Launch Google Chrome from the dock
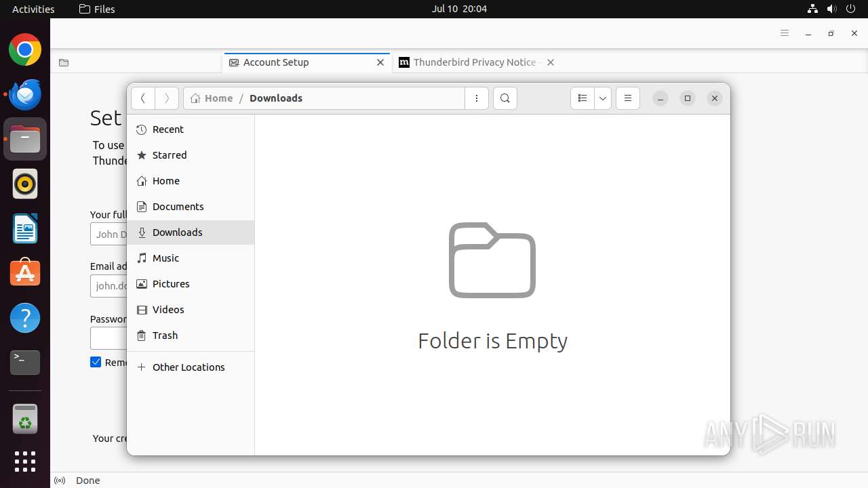The height and width of the screenshot is (488, 868). [25, 50]
